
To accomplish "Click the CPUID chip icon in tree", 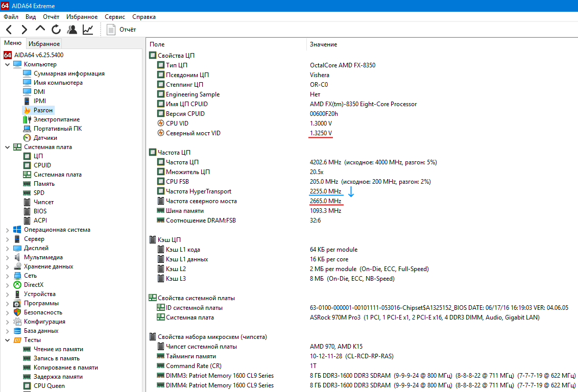I will click(27, 165).
